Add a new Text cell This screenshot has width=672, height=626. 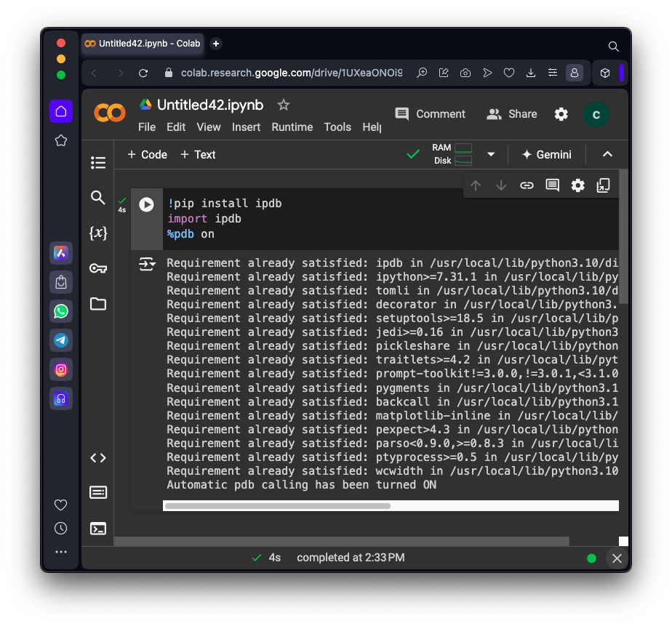198,155
